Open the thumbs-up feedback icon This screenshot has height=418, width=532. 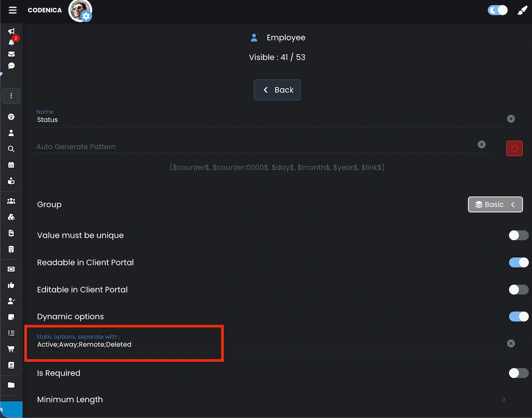click(x=11, y=285)
